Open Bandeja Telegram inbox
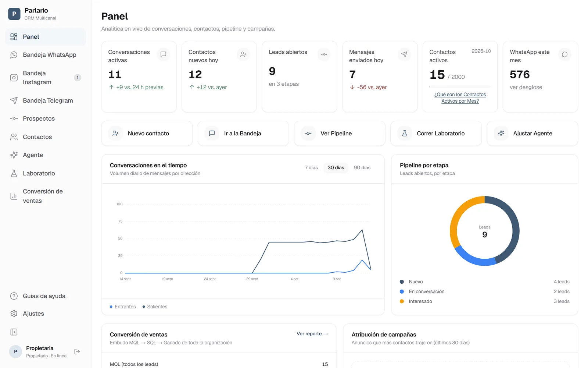 click(46, 100)
